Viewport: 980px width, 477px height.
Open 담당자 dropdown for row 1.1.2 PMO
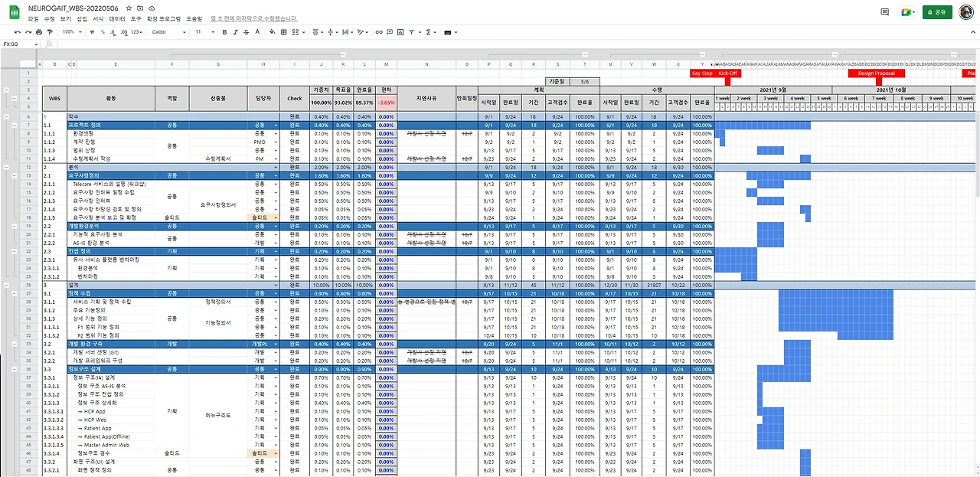click(x=276, y=142)
